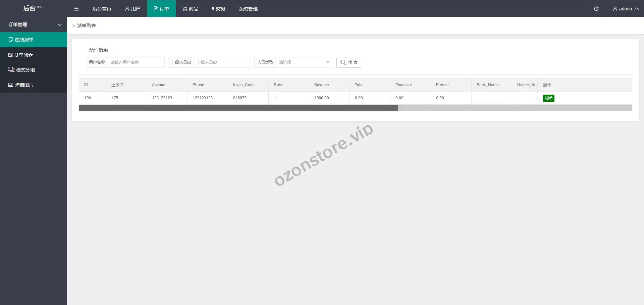Viewport: 644px width, 305px height.
Task: Select the 订单 orders tab
Action: click(161, 9)
